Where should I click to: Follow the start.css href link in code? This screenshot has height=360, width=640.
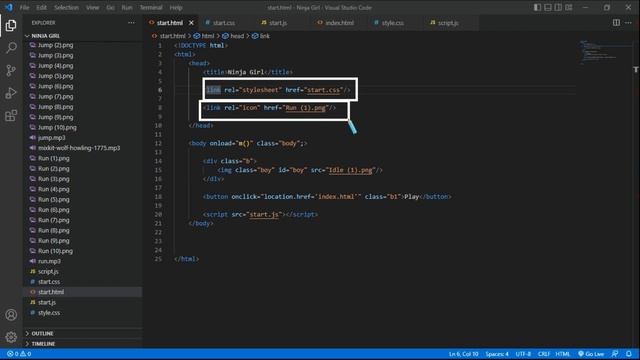click(x=323, y=90)
